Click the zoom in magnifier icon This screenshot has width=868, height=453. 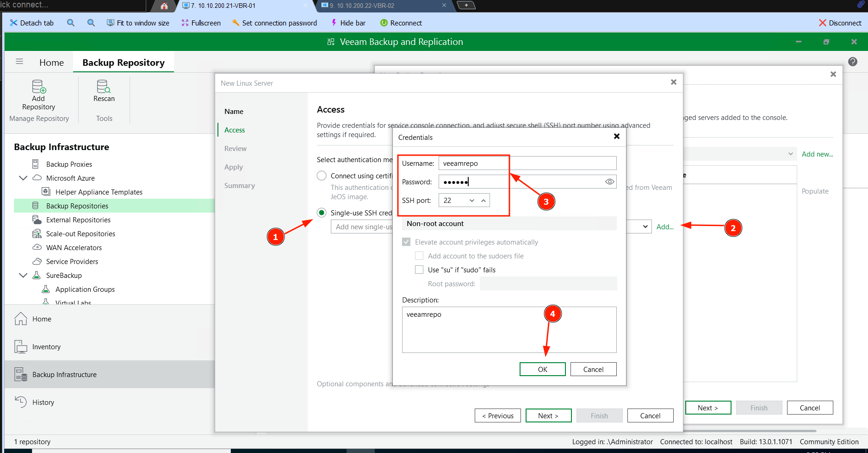71,23
